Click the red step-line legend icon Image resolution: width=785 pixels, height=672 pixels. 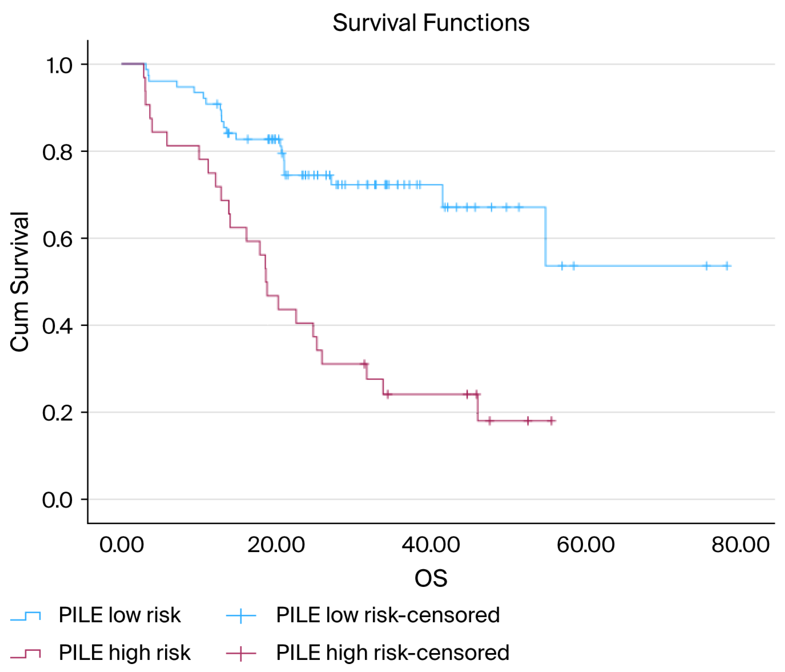[x=25, y=654]
